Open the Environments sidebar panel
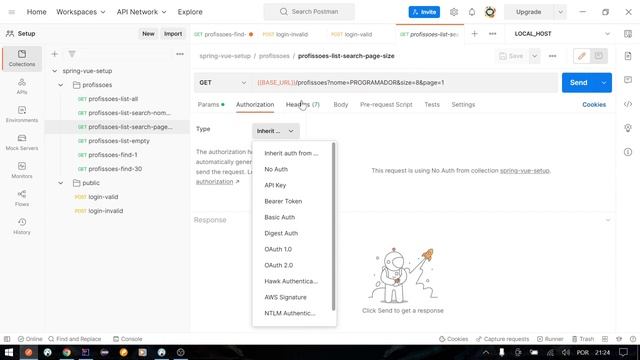The height and width of the screenshot is (360, 640). (x=22, y=114)
